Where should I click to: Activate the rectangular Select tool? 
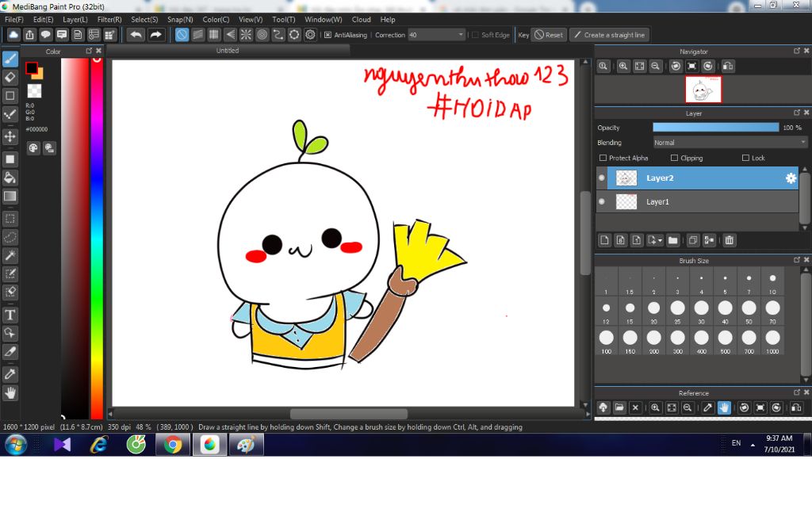pyautogui.click(x=10, y=219)
